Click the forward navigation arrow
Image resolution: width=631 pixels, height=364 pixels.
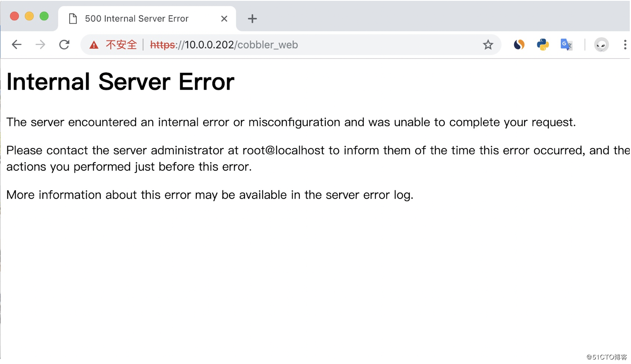click(x=40, y=45)
